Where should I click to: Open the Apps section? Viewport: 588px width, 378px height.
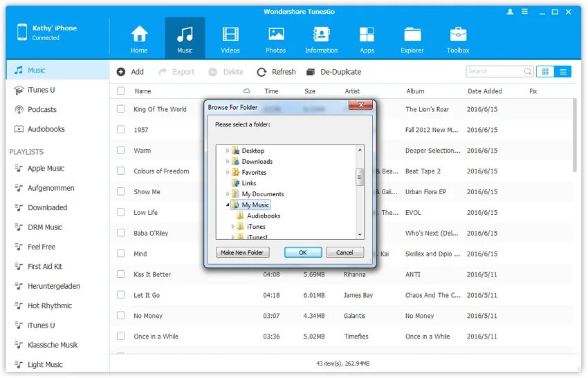tap(367, 39)
